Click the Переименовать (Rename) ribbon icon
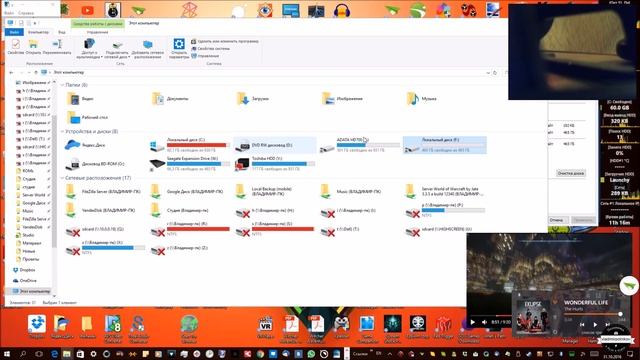Image resolution: width=640 pixels, height=360 pixels. [57, 47]
